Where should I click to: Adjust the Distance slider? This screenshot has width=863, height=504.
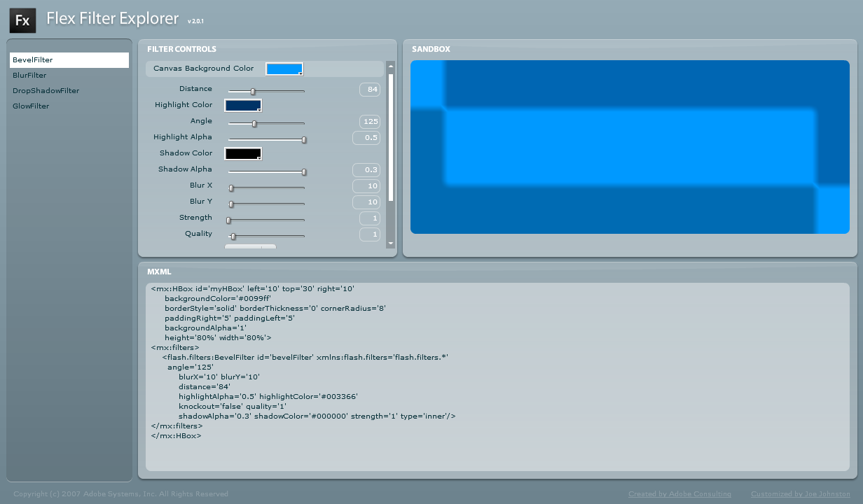tap(253, 92)
